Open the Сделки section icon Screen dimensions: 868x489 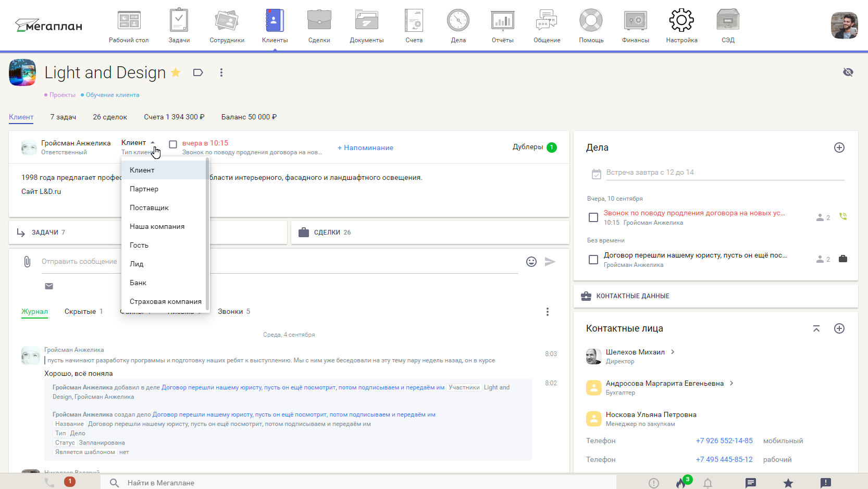(x=319, y=21)
